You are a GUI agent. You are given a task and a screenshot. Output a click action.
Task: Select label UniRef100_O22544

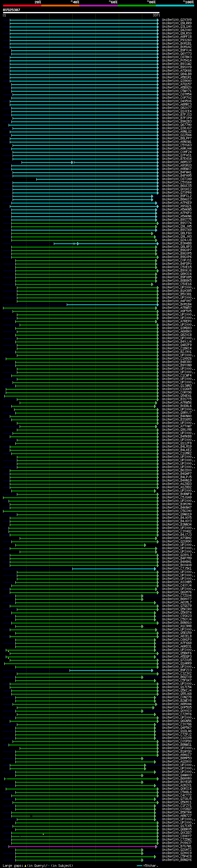(177, 135)
